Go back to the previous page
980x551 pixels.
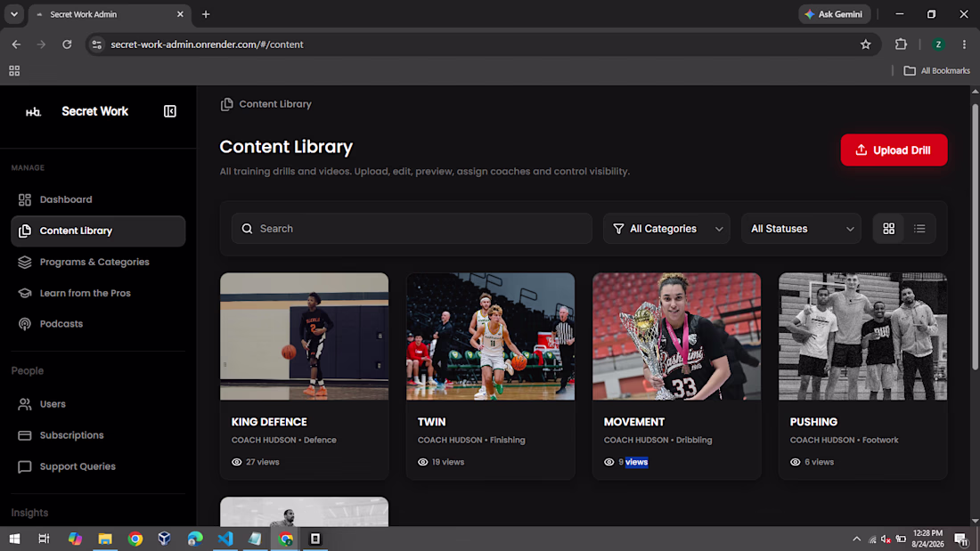click(x=16, y=45)
